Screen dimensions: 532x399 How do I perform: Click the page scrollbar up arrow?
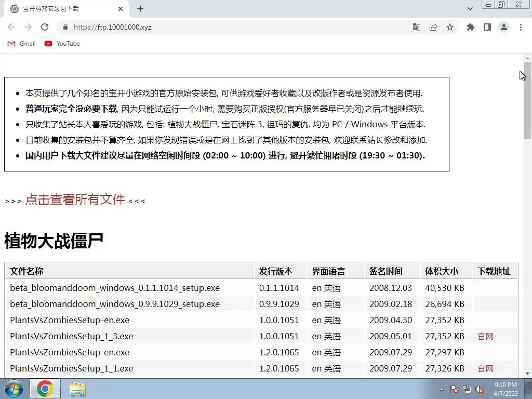[x=527, y=58]
